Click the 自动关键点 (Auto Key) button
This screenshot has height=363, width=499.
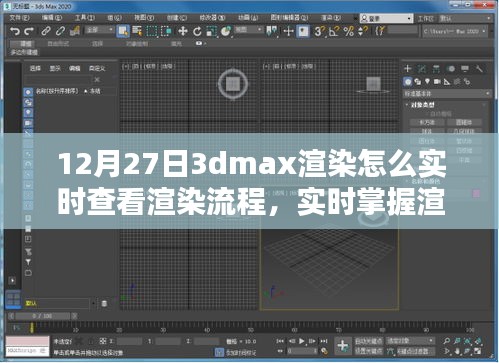(368, 341)
